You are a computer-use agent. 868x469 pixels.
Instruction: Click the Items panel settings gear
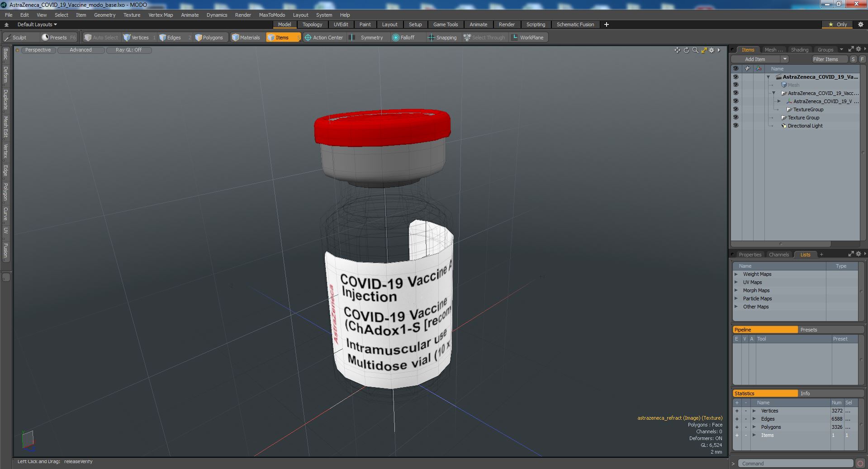(858, 49)
